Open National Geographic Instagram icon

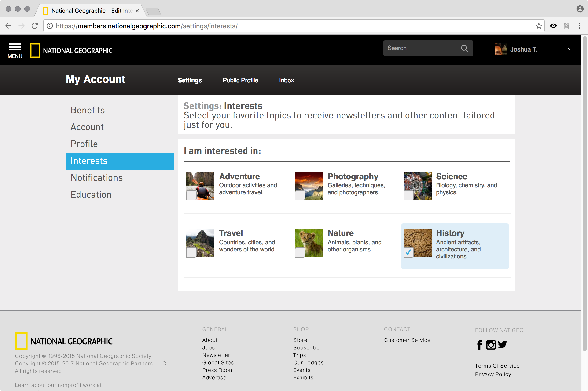point(491,345)
